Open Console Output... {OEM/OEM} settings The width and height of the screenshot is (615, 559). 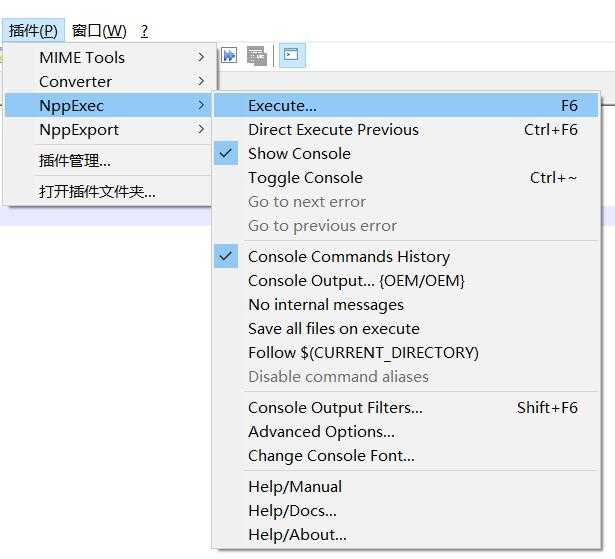(406, 281)
